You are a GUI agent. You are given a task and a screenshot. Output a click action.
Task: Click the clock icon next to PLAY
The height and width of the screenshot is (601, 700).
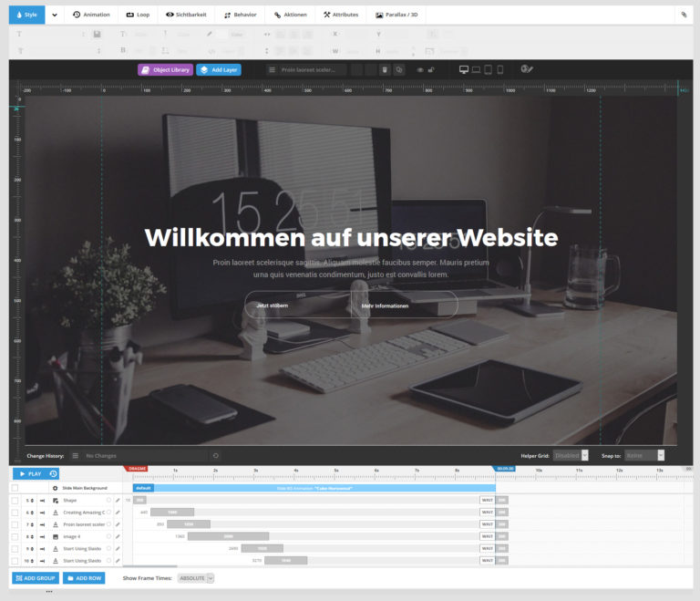[53, 473]
